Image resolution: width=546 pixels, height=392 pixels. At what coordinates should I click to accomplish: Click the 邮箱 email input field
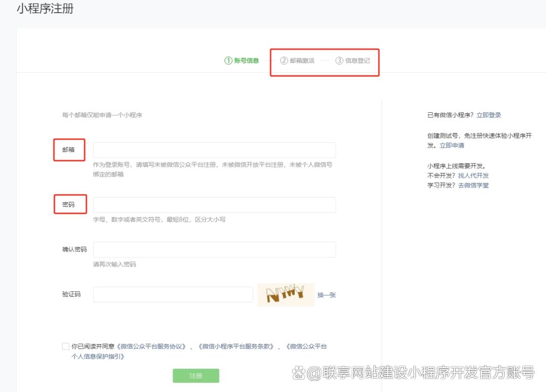coord(214,150)
